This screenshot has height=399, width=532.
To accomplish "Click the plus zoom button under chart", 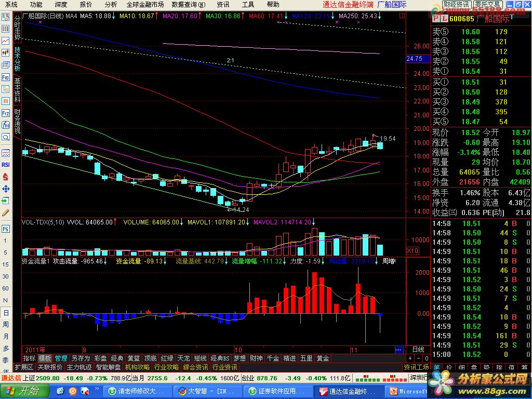I will click(x=411, y=358).
